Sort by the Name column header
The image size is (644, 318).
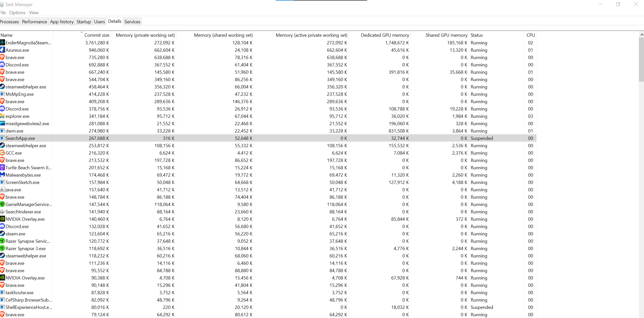(26, 35)
